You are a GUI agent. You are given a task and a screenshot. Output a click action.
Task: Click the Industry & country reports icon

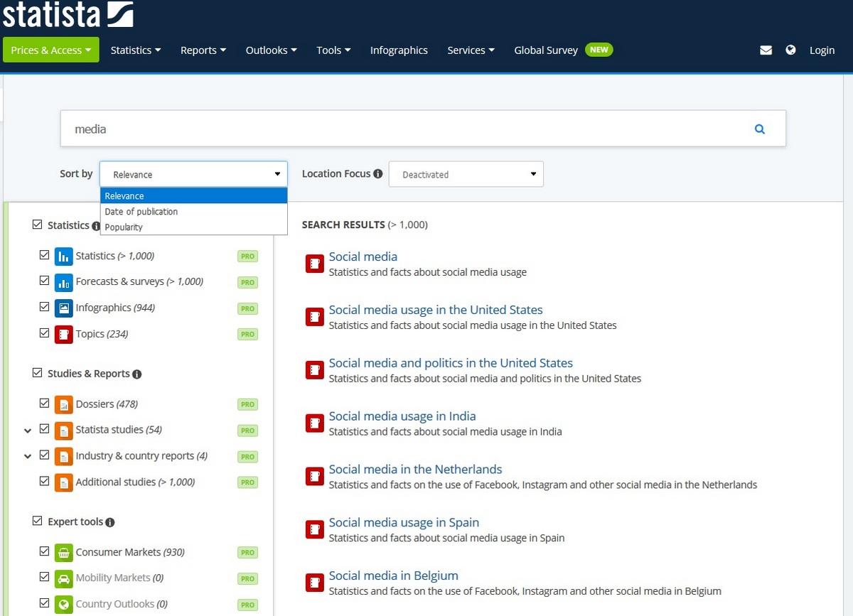pos(64,456)
